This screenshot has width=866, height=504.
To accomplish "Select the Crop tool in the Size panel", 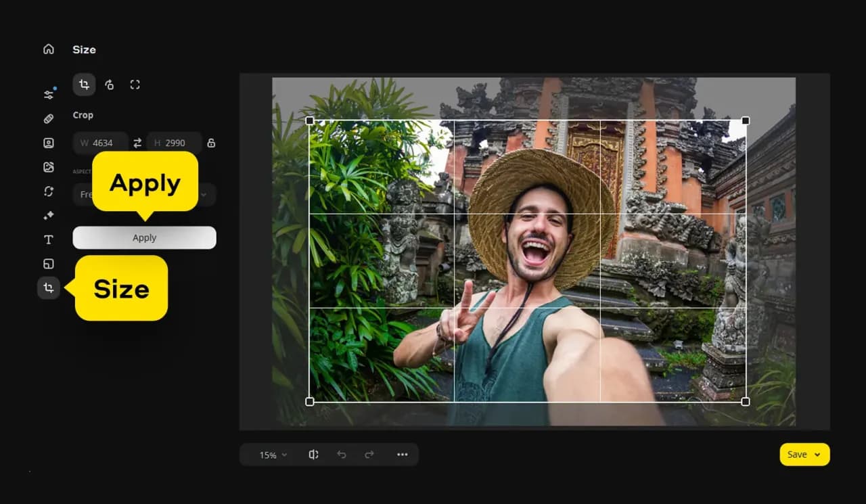I will (x=84, y=85).
